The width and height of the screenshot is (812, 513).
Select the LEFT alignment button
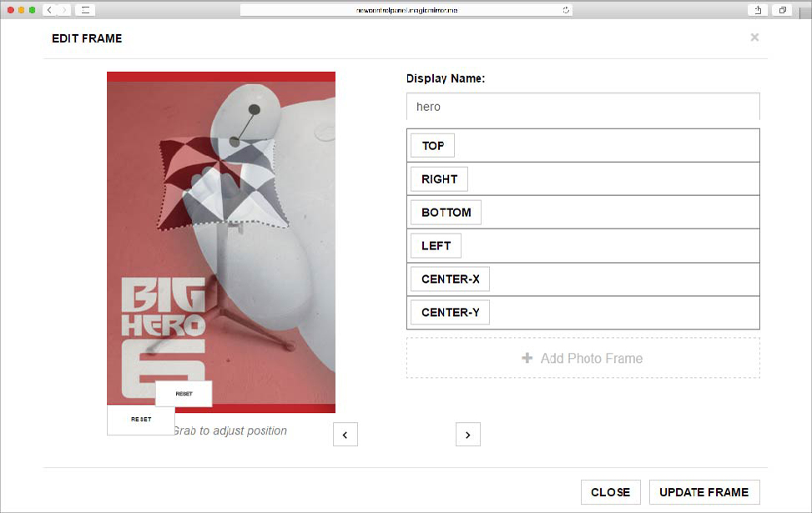click(x=436, y=246)
